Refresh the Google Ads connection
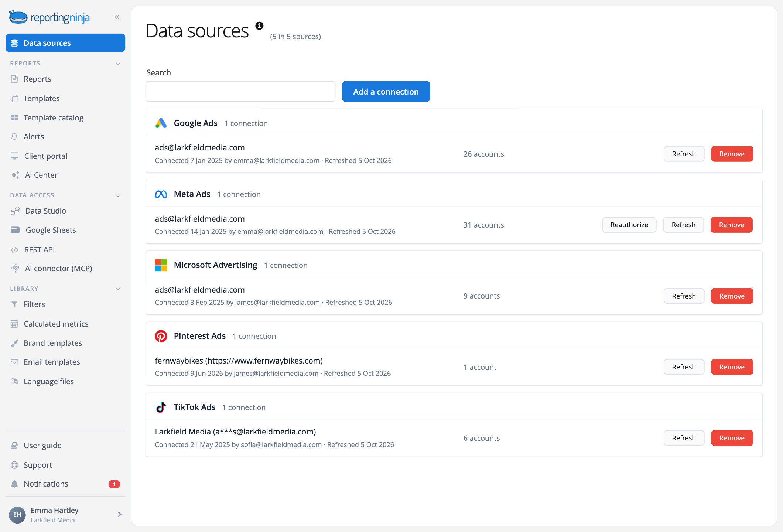This screenshot has width=783, height=532. (x=684, y=154)
